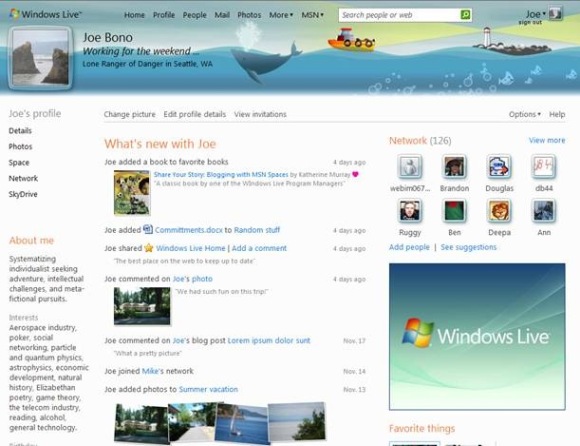Go to Home in top navigation
580x446 pixels.
134,15
